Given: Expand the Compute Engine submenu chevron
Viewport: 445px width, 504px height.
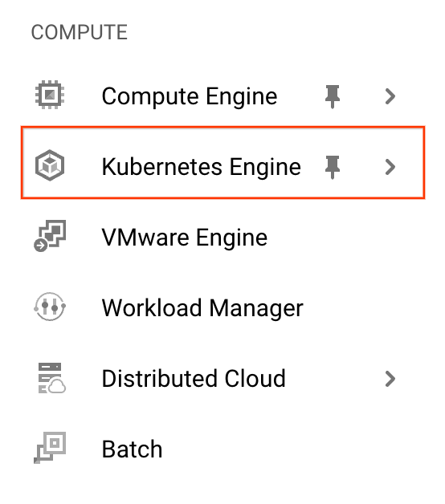Looking at the screenshot, I should click(390, 96).
